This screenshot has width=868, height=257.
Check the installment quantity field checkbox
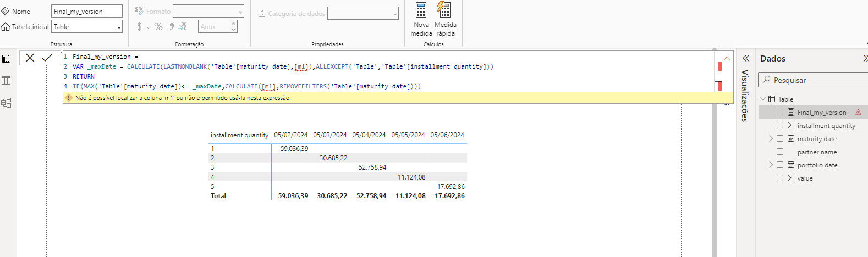pos(780,125)
